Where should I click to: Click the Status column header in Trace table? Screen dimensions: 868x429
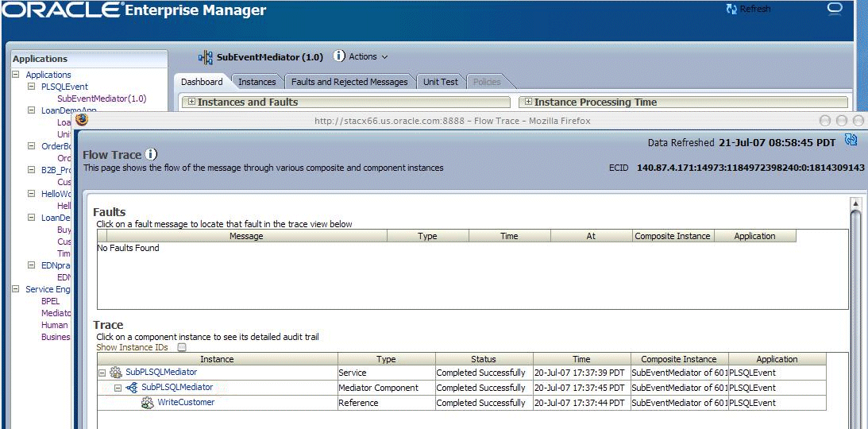point(484,359)
